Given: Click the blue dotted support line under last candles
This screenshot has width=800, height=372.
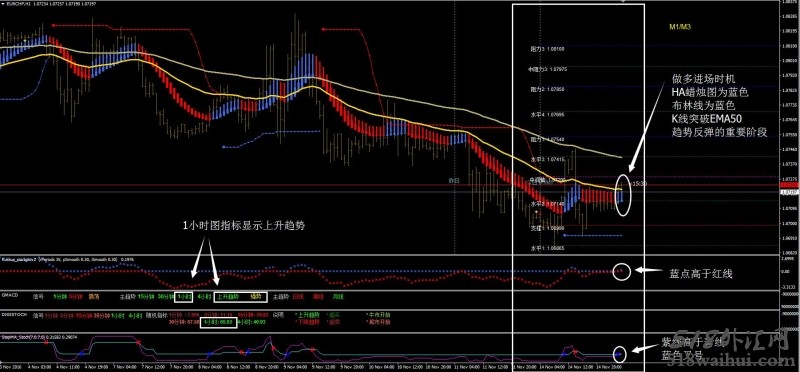Looking at the screenshot, I should 592,235.
